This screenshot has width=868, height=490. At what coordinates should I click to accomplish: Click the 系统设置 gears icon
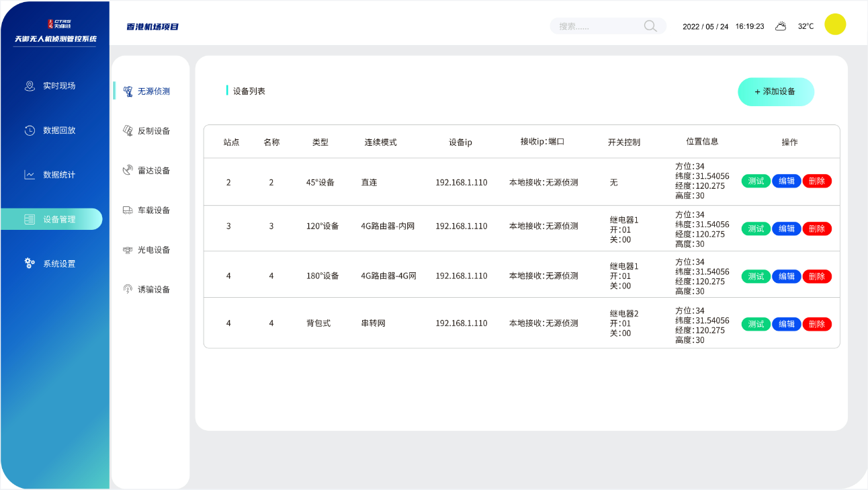[30, 263]
